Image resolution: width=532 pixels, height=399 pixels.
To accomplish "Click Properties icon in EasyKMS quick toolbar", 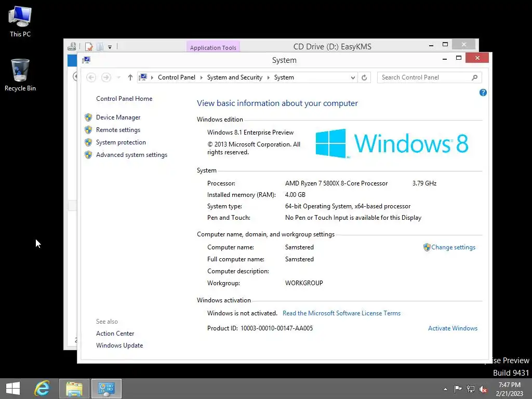I will point(89,46).
